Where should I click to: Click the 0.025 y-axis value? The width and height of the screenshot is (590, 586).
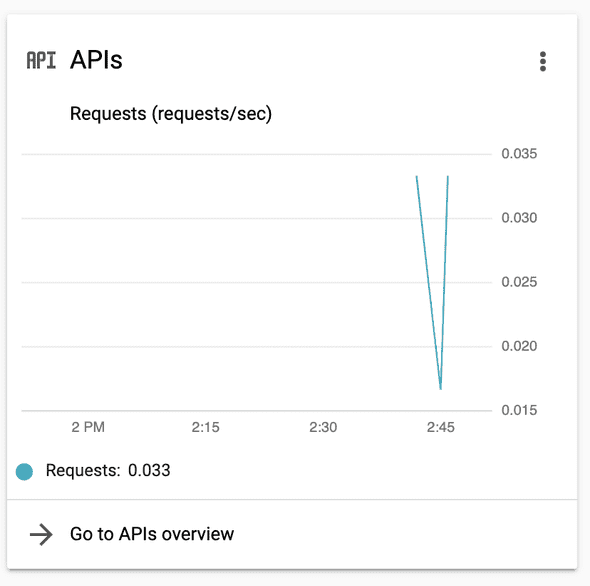[x=519, y=282]
